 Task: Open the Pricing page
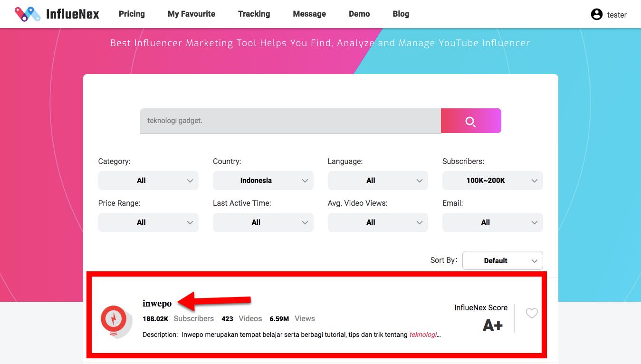(x=132, y=14)
